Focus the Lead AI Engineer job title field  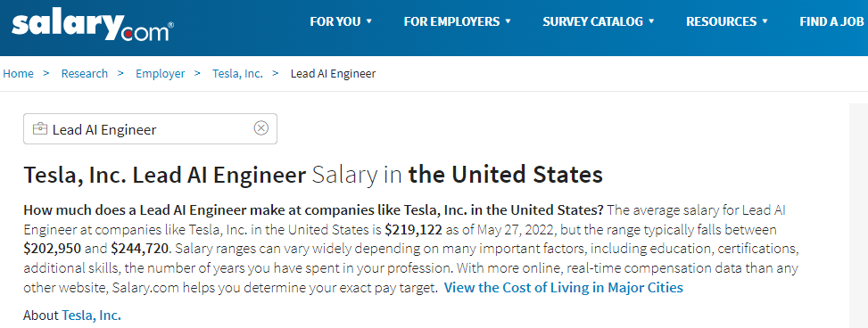[150, 129]
